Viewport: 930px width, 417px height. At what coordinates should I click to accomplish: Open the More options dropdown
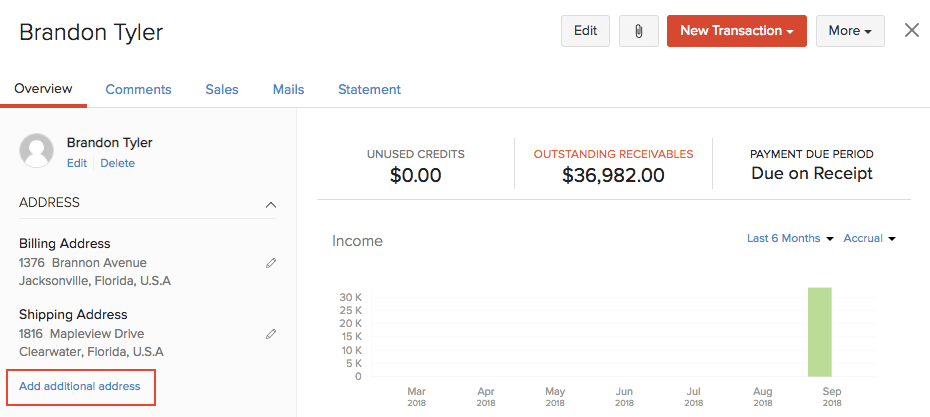pyautogui.click(x=849, y=31)
